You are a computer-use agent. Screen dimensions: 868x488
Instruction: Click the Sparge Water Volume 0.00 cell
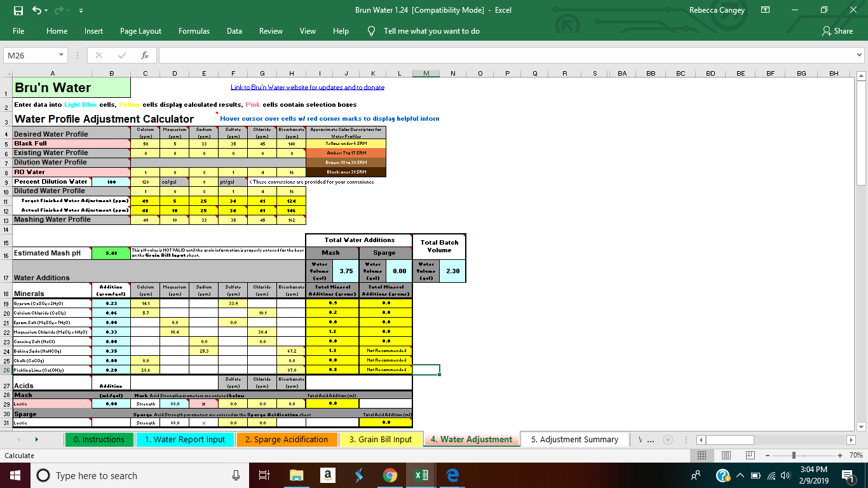tap(400, 271)
